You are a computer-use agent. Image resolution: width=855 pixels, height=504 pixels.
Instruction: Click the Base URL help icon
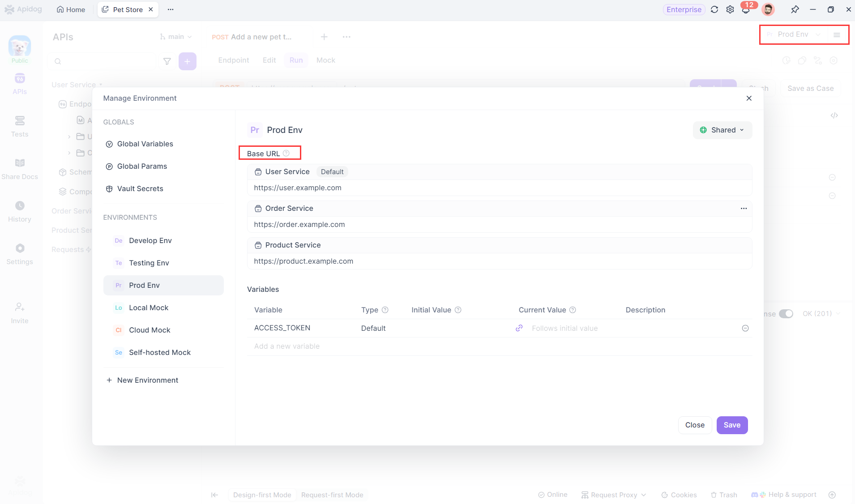pos(286,153)
